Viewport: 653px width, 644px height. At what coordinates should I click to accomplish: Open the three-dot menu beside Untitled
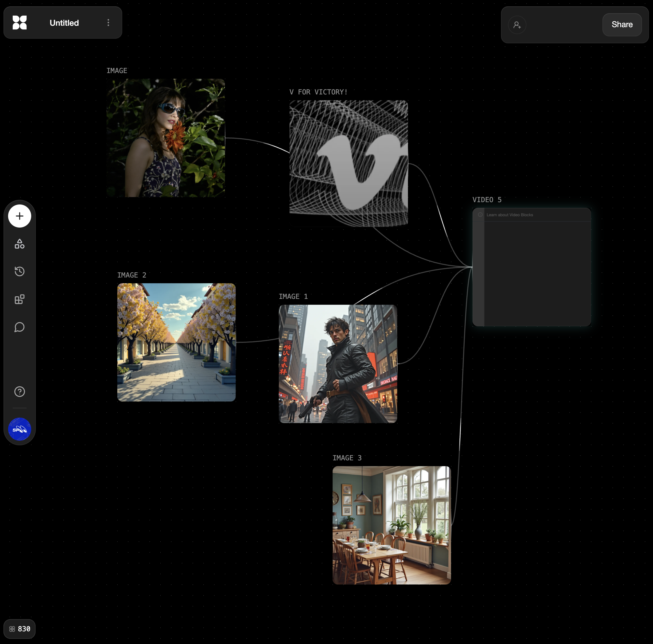click(108, 23)
